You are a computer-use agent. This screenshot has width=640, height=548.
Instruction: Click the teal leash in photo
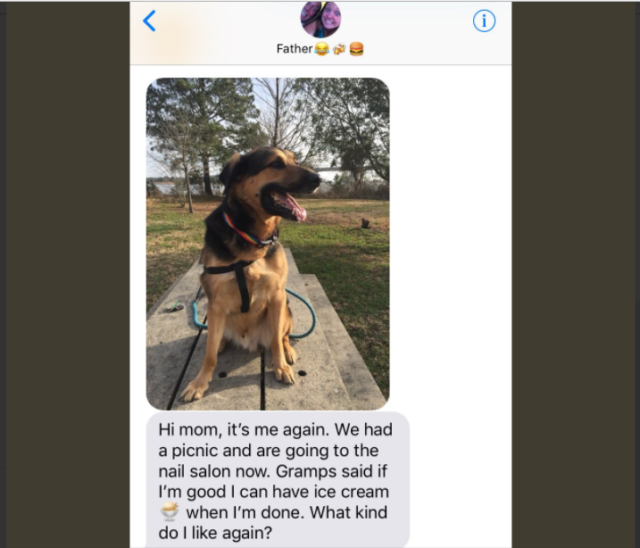(x=304, y=314)
